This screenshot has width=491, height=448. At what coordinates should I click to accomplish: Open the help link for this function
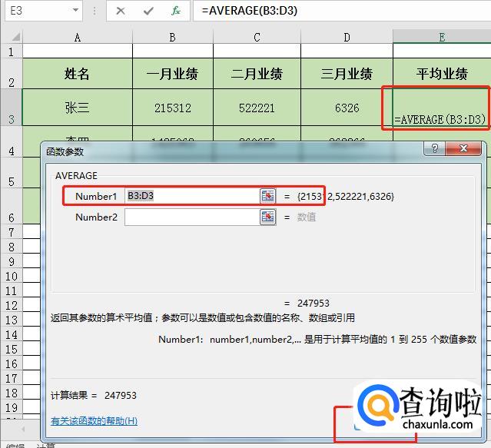point(94,421)
